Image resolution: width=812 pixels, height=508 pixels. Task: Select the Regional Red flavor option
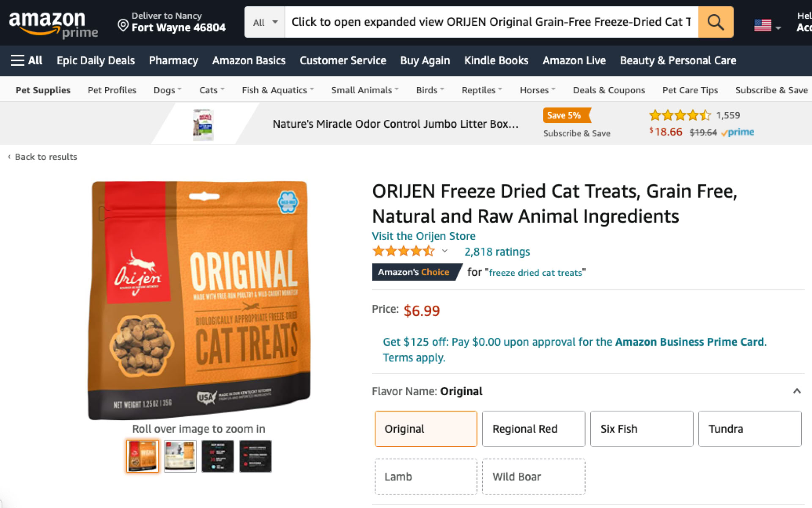coord(533,429)
